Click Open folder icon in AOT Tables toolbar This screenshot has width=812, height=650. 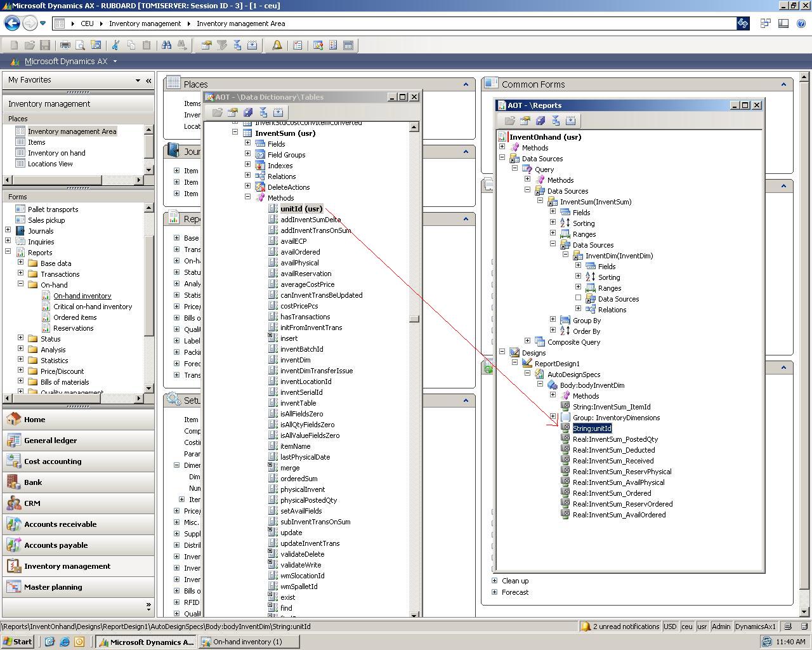pos(218,112)
